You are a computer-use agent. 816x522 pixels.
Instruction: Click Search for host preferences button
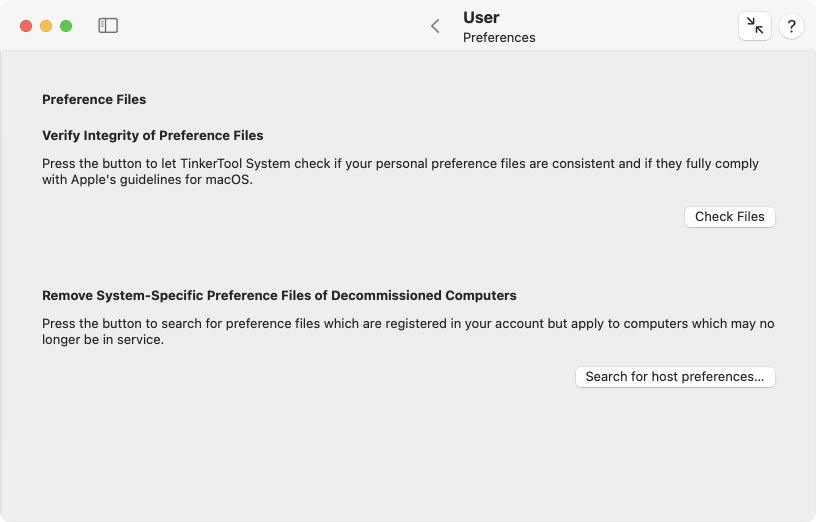675,377
